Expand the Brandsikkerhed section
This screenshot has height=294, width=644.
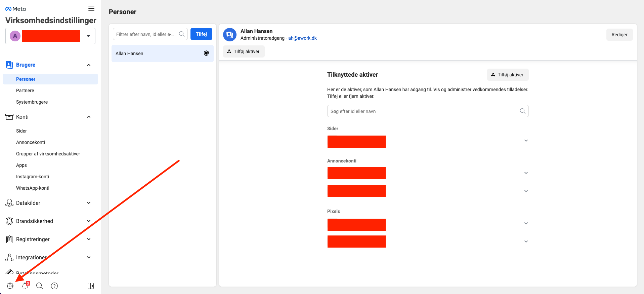89,221
